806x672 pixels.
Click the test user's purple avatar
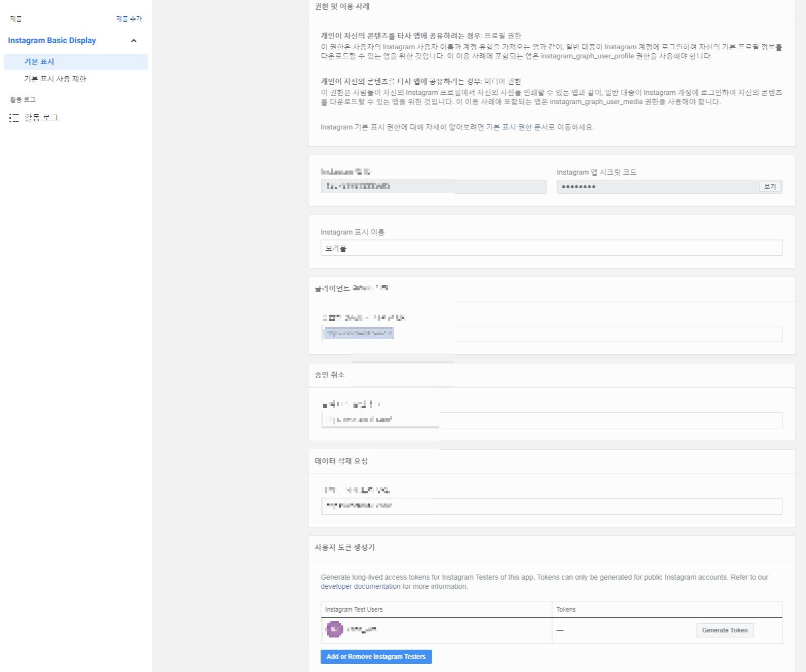pos(334,630)
